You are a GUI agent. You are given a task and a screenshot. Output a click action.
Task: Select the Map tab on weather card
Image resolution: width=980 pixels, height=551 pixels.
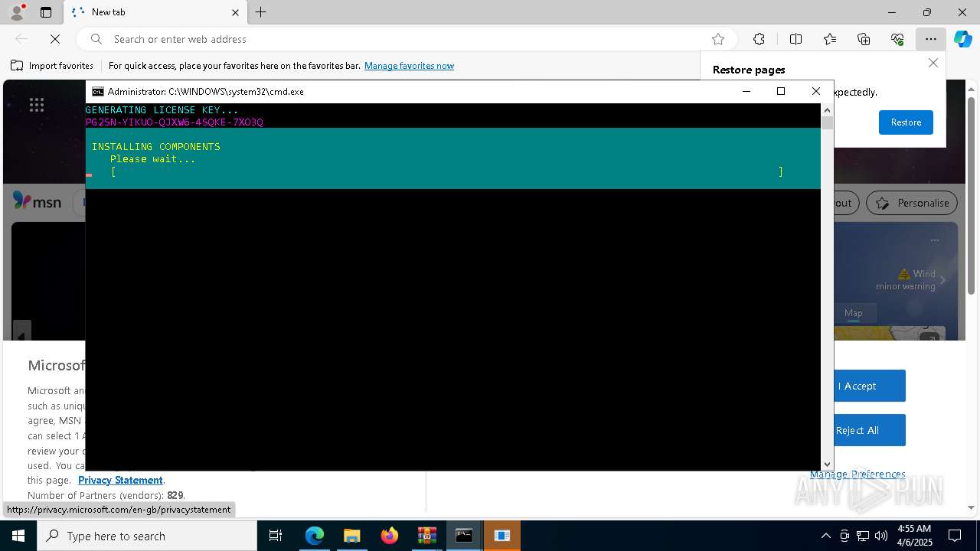click(x=853, y=313)
